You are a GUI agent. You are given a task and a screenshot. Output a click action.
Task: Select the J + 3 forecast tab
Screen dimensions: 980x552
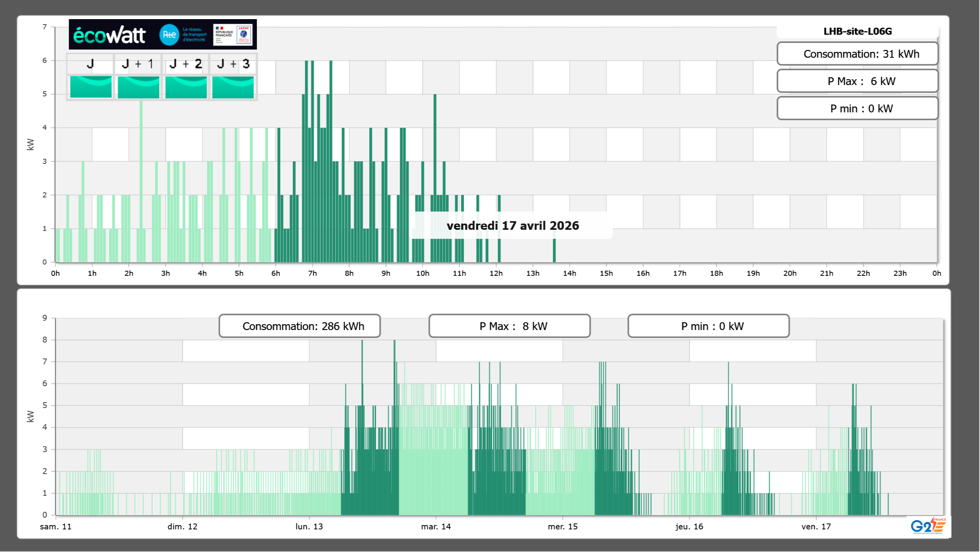pos(233,64)
